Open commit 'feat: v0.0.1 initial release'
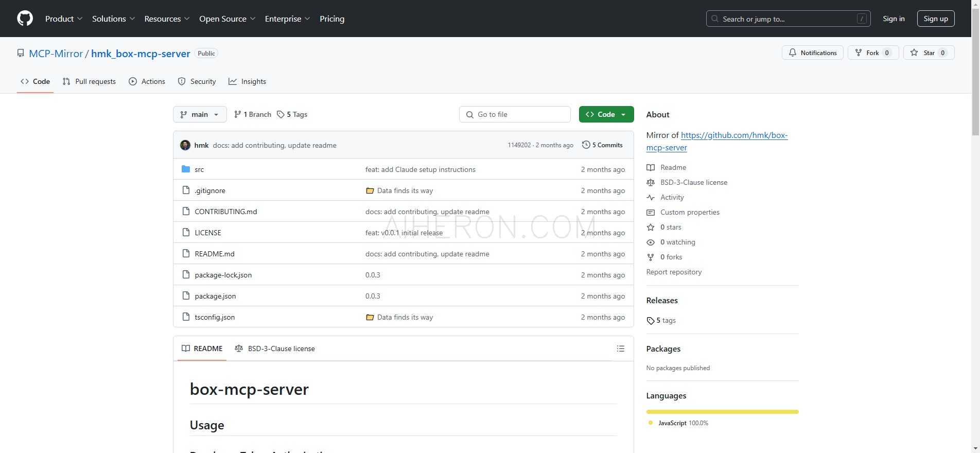The image size is (980, 453). pyautogui.click(x=404, y=233)
